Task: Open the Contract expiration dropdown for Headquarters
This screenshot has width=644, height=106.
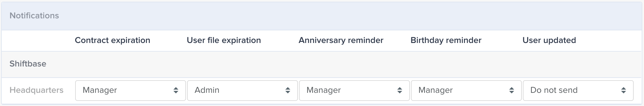Action: 130,91
